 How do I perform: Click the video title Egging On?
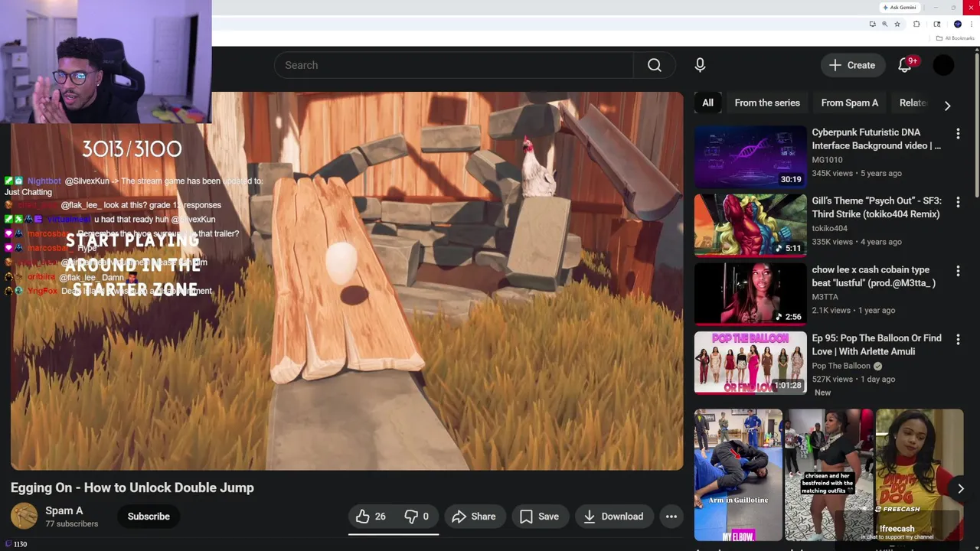pos(132,487)
